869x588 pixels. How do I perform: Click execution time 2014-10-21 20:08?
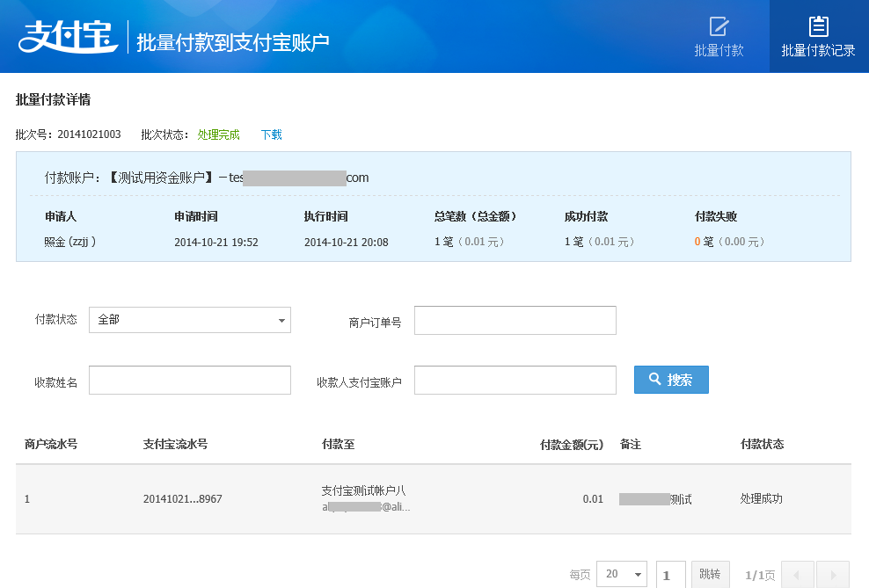[347, 242]
